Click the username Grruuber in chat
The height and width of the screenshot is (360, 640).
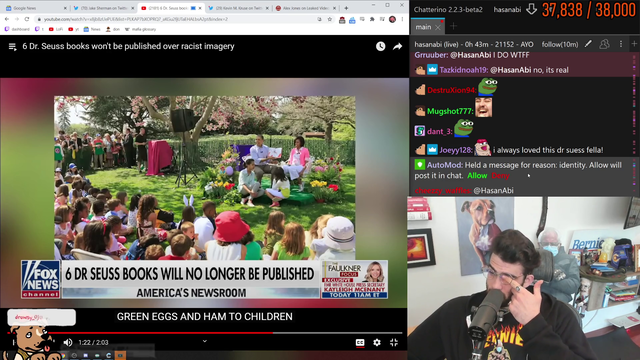431,55
